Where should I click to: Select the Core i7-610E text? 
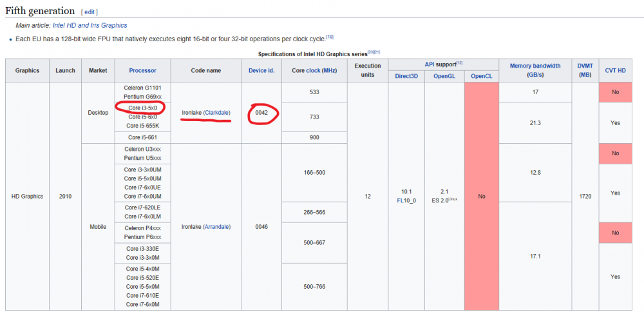(142, 295)
